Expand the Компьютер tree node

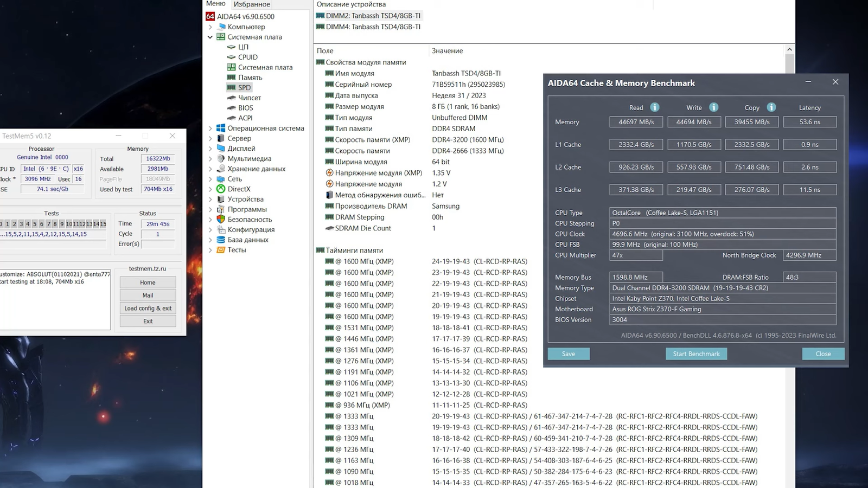pos(210,27)
